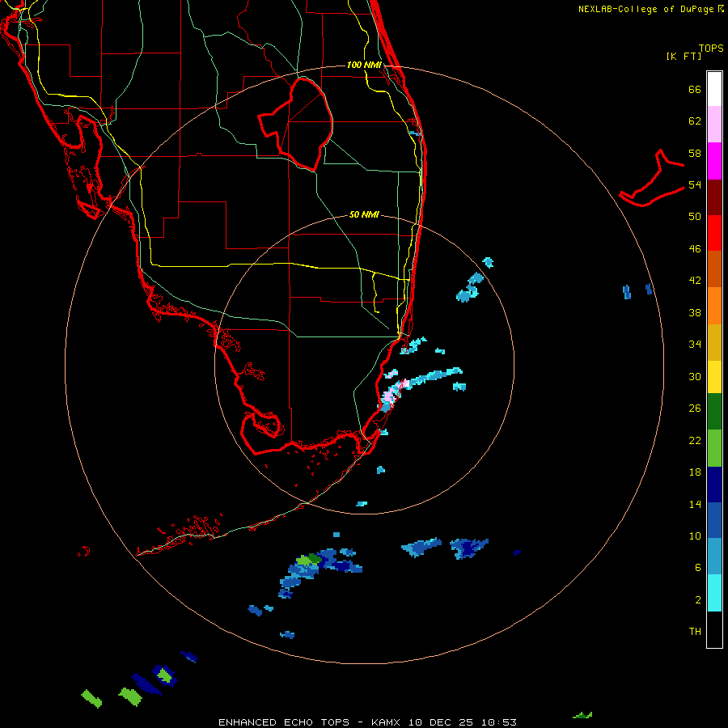Click the pink high-top echo on the Miami coast
Viewport: 728px width, 728px height.
coord(388,396)
